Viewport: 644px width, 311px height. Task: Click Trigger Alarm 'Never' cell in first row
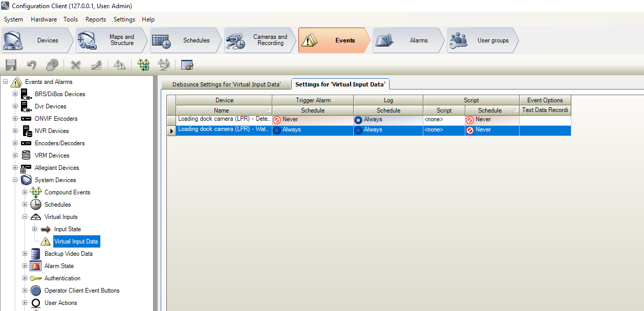313,120
